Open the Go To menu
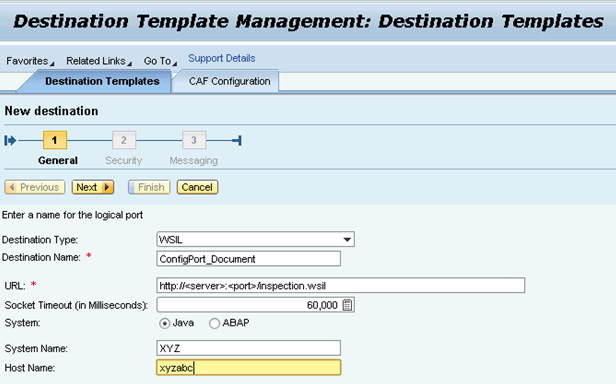This screenshot has width=616, height=384. click(x=160, y=61)
